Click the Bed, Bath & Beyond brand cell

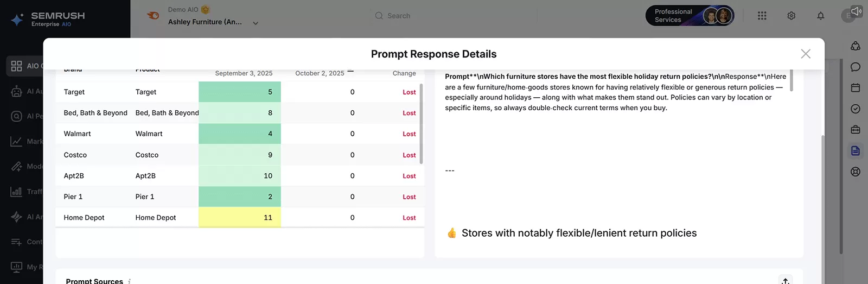tap(95, 113)
